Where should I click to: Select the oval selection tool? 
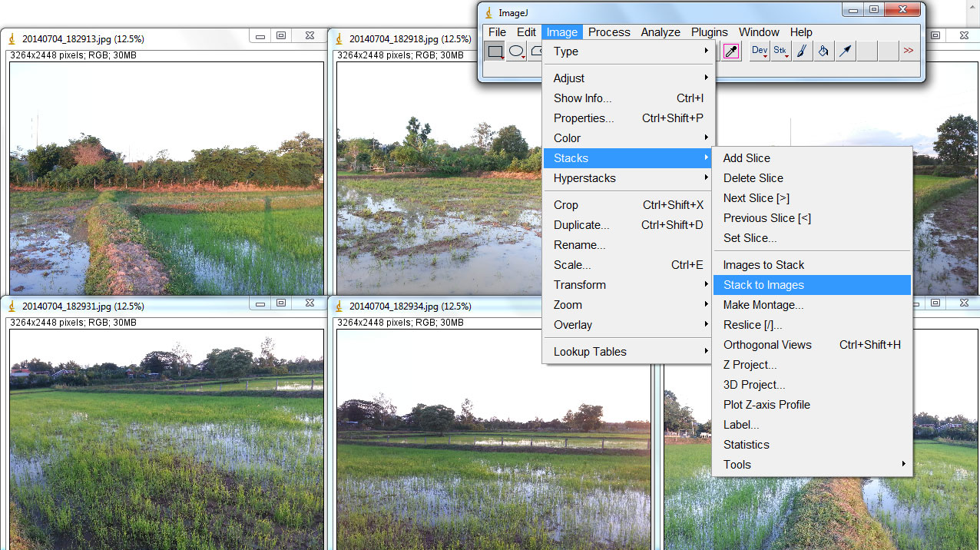(515, 51)
